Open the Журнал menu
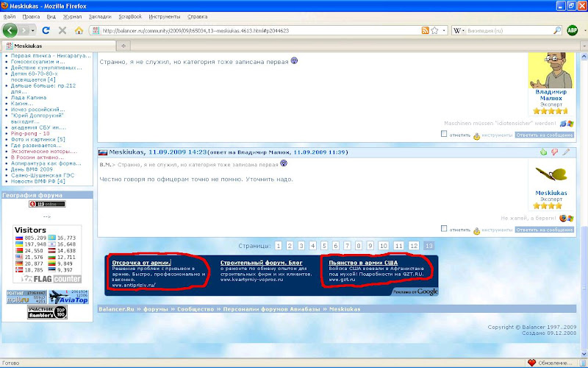 coord(72,16)
